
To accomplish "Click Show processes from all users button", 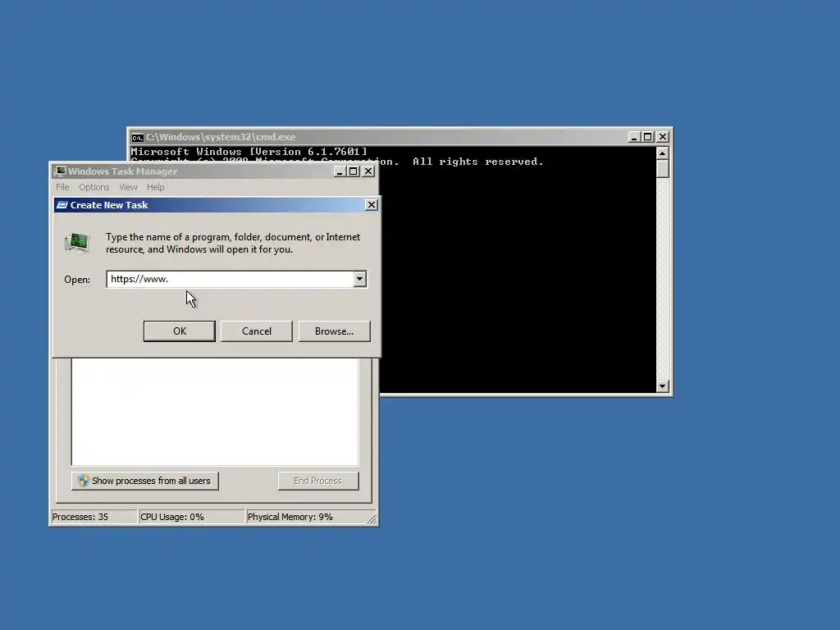I will tap(144, 481).
